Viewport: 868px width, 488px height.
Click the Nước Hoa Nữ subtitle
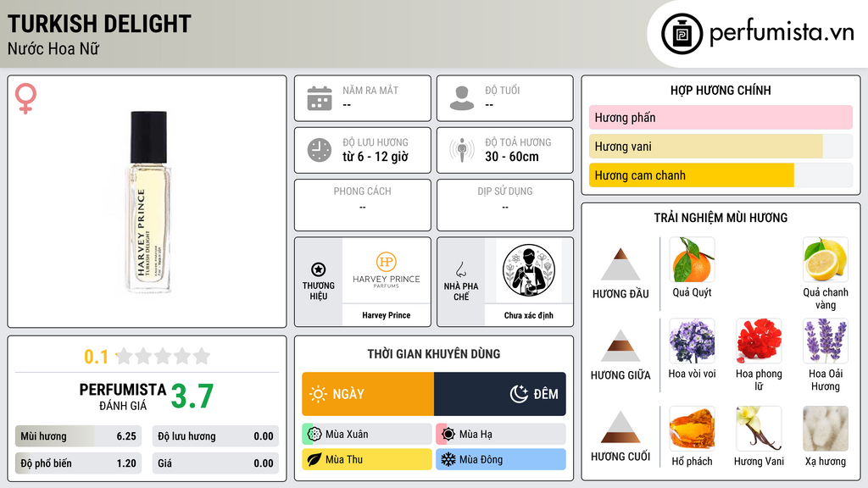click(x=53, y=48)
